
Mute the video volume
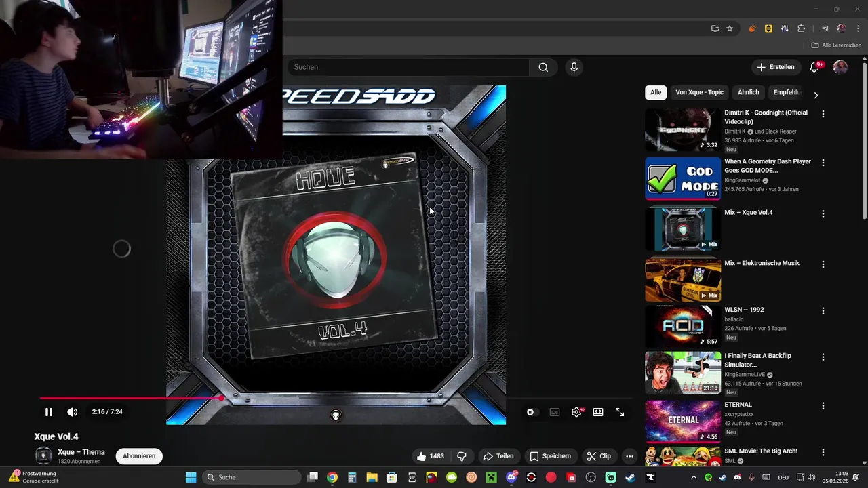tap(72, 412)
